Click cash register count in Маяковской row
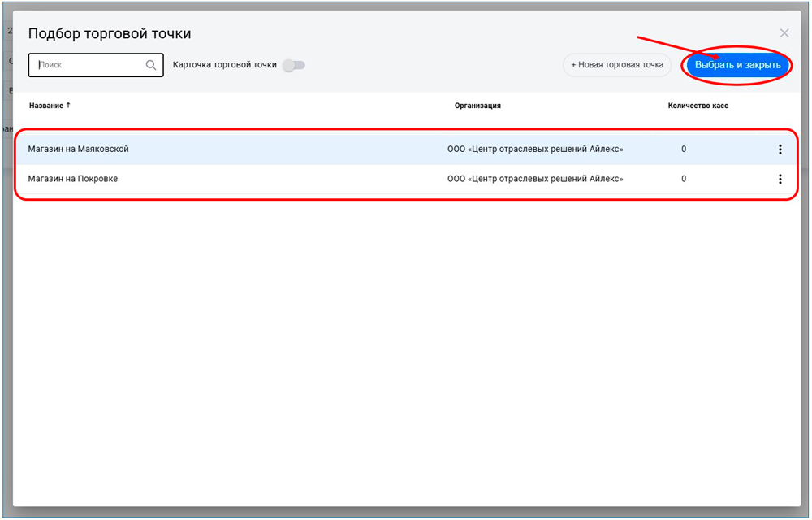Image resolution: width=812 pixels, height=520 pixels. [684, 149]
